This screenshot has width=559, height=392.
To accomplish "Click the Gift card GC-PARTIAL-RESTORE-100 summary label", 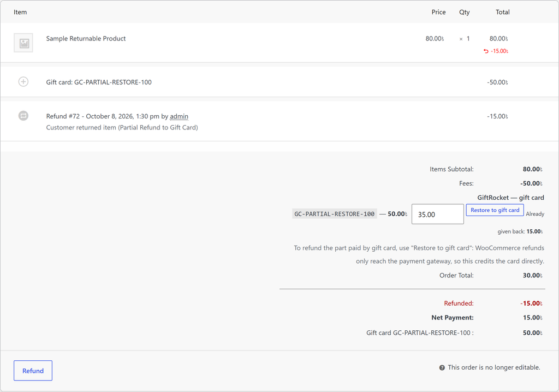I will (420, 333).
